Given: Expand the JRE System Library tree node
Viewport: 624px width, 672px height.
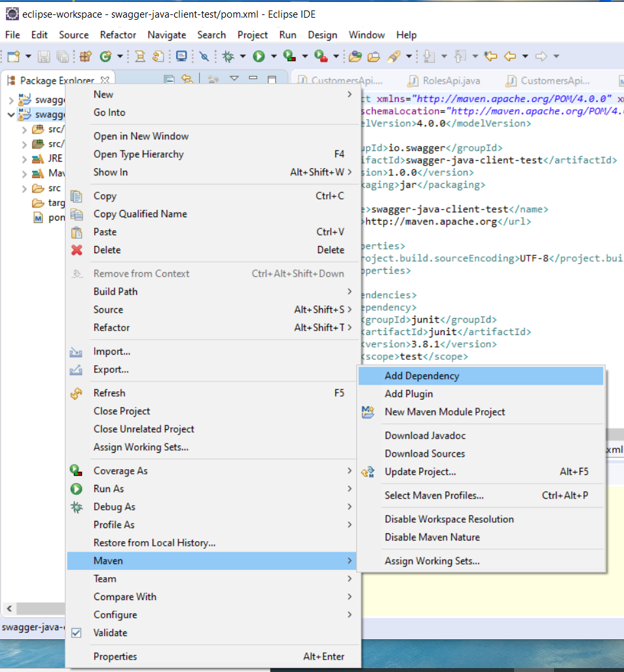Looking at the screenshot, I should (x=24, y=158).
